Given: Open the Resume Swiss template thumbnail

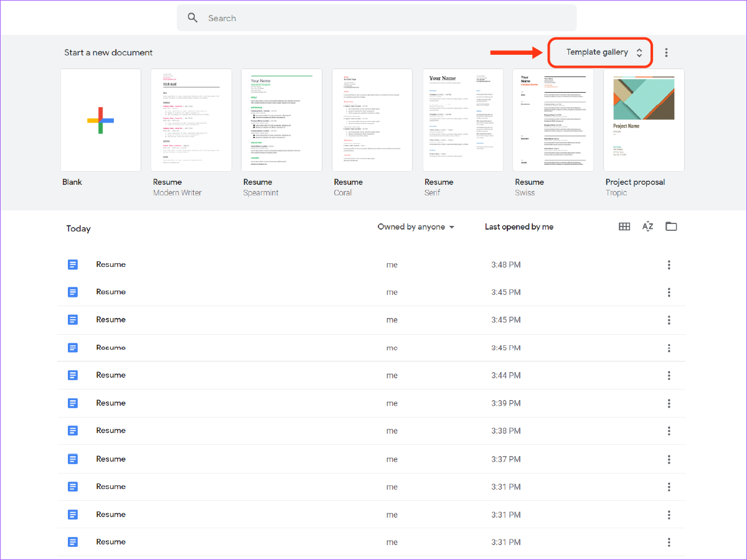Looking at the screenshot, I should click(x=553, y=120).
